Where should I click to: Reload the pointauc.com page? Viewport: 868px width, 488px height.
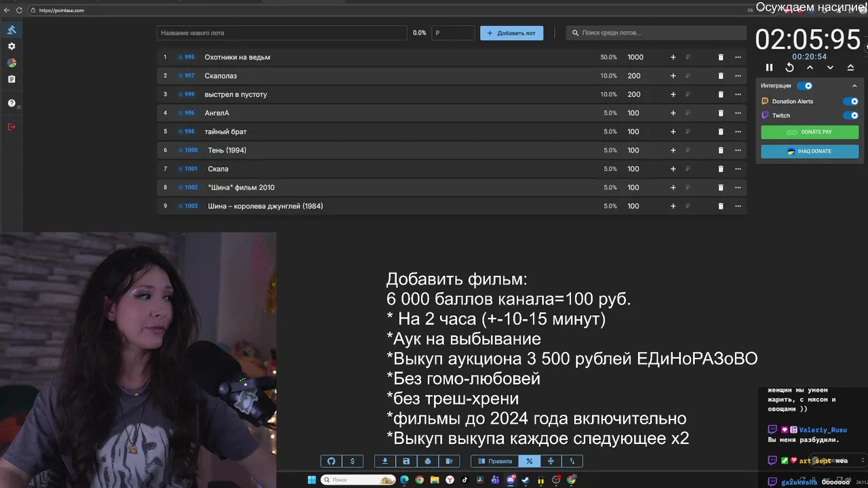(x=19, y=10)
